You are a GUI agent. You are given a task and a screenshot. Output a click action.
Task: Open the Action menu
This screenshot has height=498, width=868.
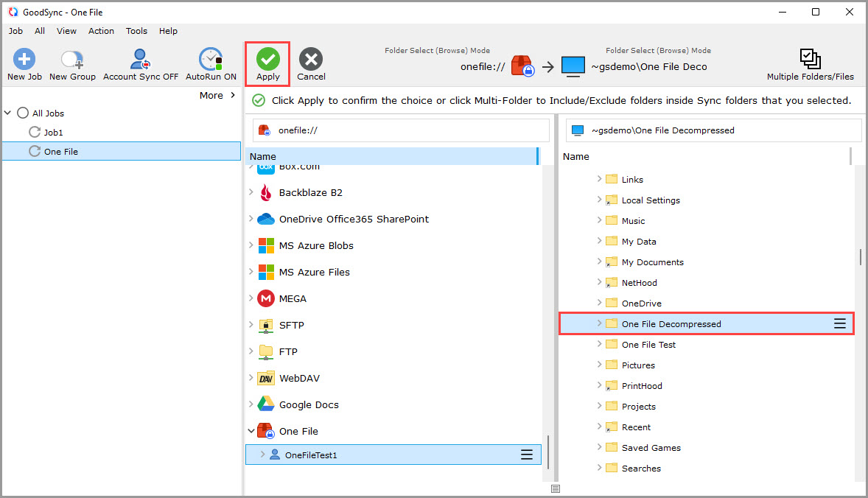pyautogui.click(x=101, y=31)
